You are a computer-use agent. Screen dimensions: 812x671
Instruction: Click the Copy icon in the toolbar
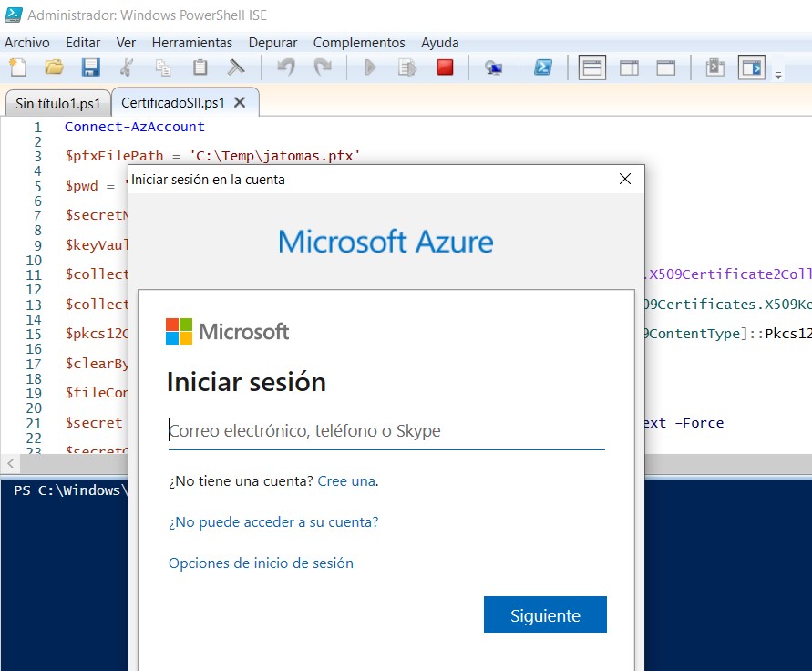[x=164, y=67]
